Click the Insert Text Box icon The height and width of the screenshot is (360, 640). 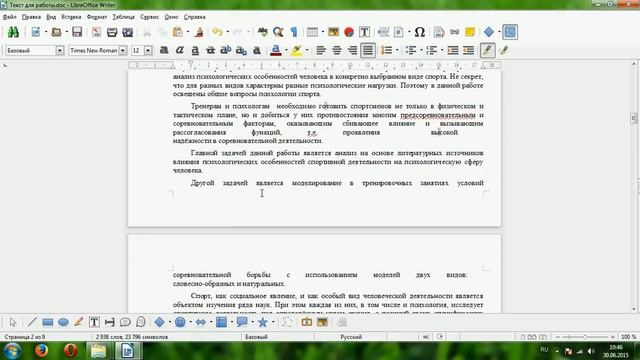click(x=364, y=32)
